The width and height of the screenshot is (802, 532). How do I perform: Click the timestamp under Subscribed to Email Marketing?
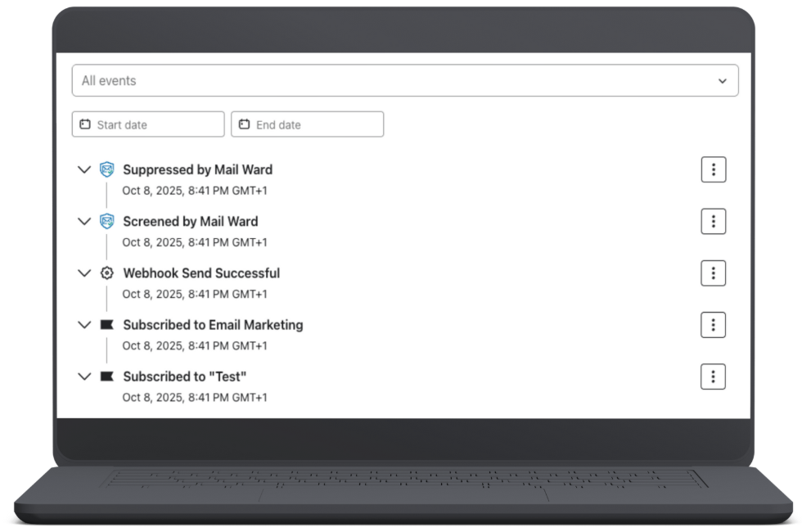[x=195, y=345]
